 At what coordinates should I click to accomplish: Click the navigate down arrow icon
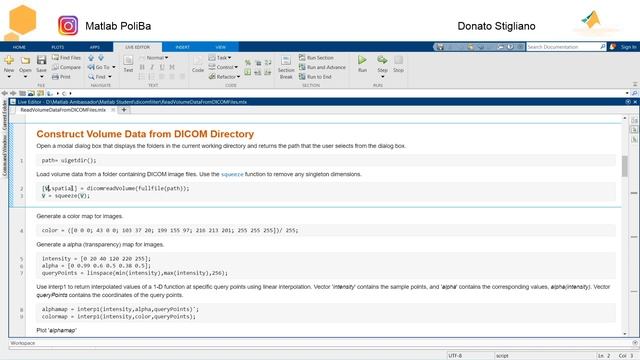pos(101,58)
